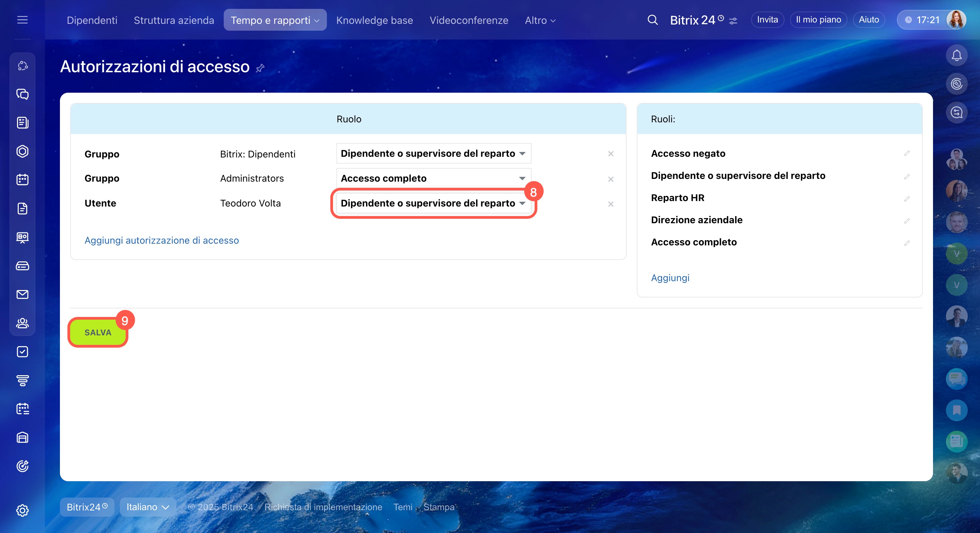
Task: Remove Teodoro Volta access row
Action: coord(611,204)
